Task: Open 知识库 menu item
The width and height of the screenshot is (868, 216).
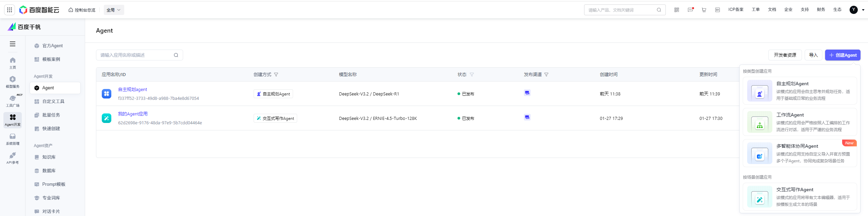Action: [x=55, y=157]
